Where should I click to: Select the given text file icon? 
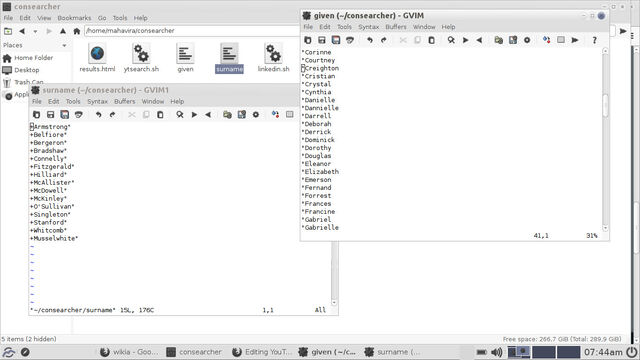185,58
